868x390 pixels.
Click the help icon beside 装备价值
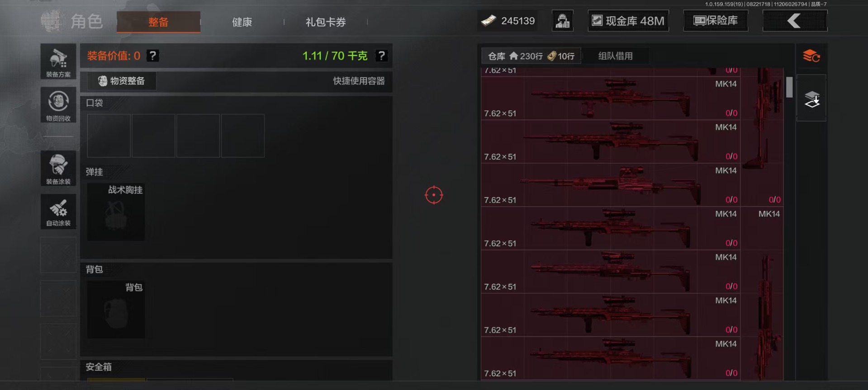pos(153,56)
